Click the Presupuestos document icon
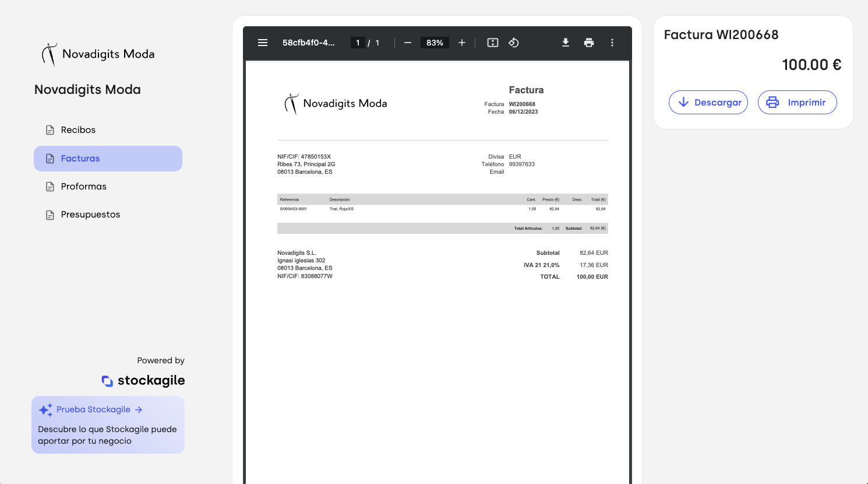This screenshot has width=868, height=484. click(x=50, y=215)
